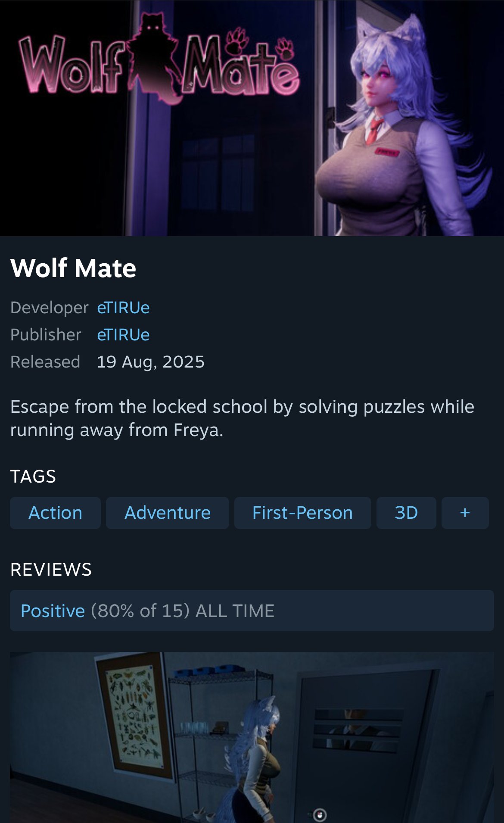Click the game description about escaping Freya
The height and width of the screenshot is (823, 504).
click(x=242, y=418)
